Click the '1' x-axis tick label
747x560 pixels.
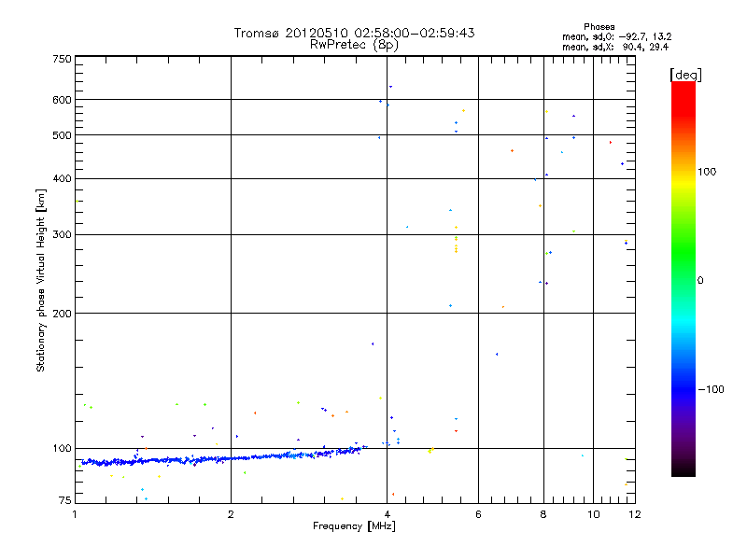tap(75, 514)
